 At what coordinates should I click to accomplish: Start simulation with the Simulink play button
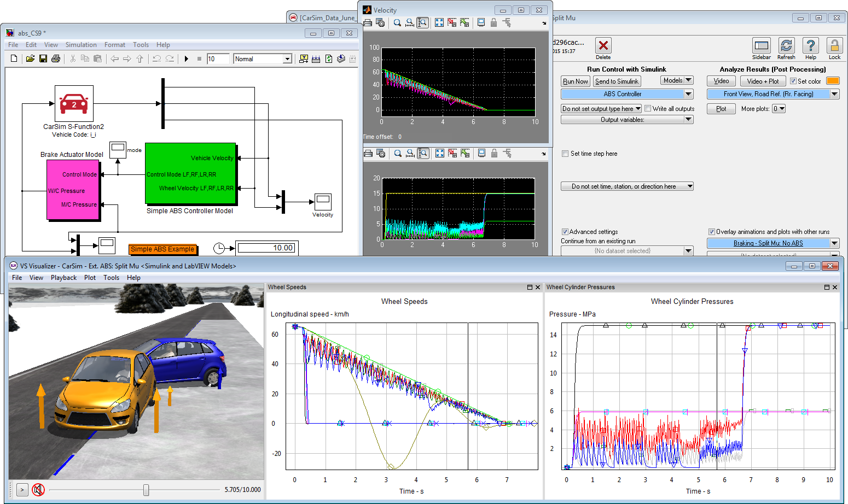(x=186, y=59)
